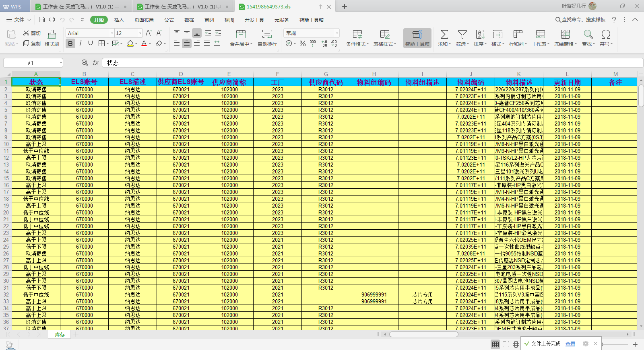Open the Arial font name dropdown
This screenshot has width=644, height=350.
click(112, 33)
